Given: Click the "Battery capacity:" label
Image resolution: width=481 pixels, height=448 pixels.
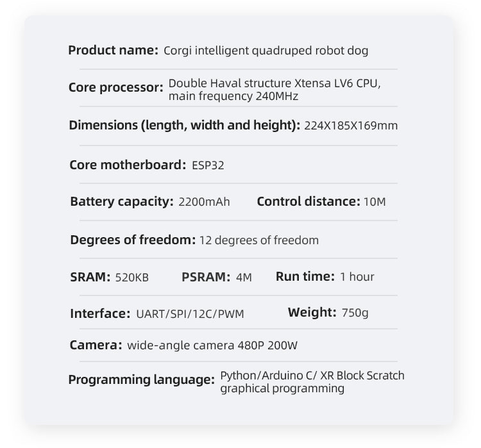Looking at the screenshot, I should (x=122, y=202).
